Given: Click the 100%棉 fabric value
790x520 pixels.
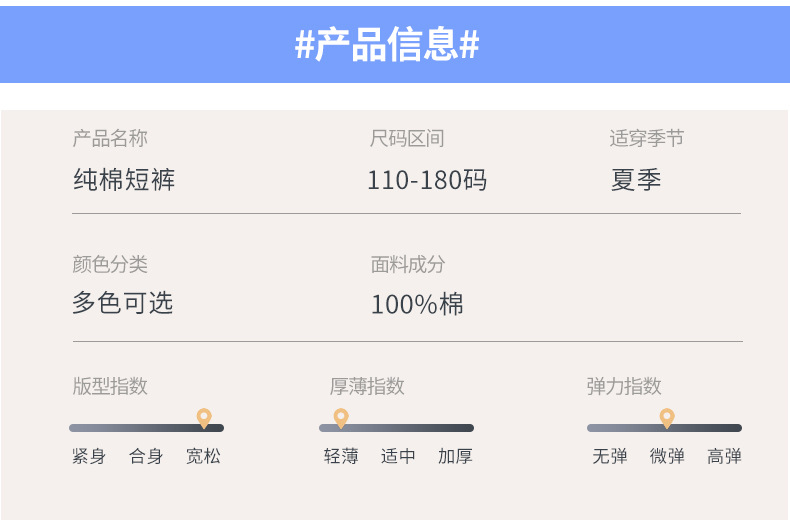Looking at the screenshot, I should 417,304.
